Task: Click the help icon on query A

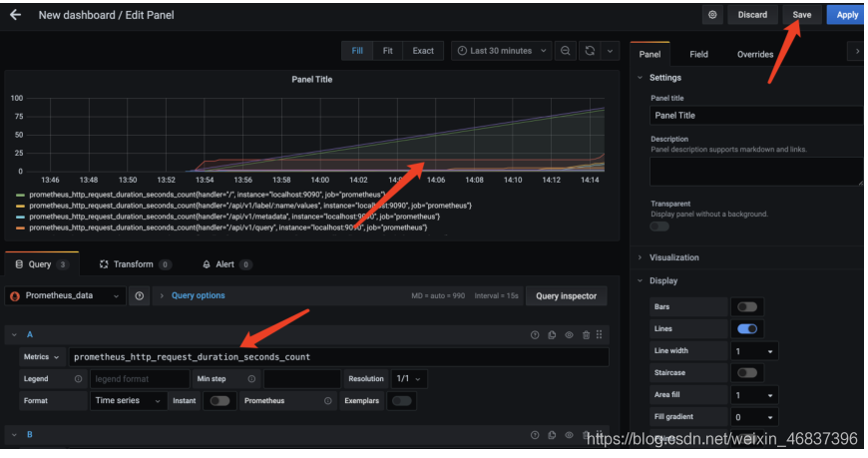Action: (535, 335)
